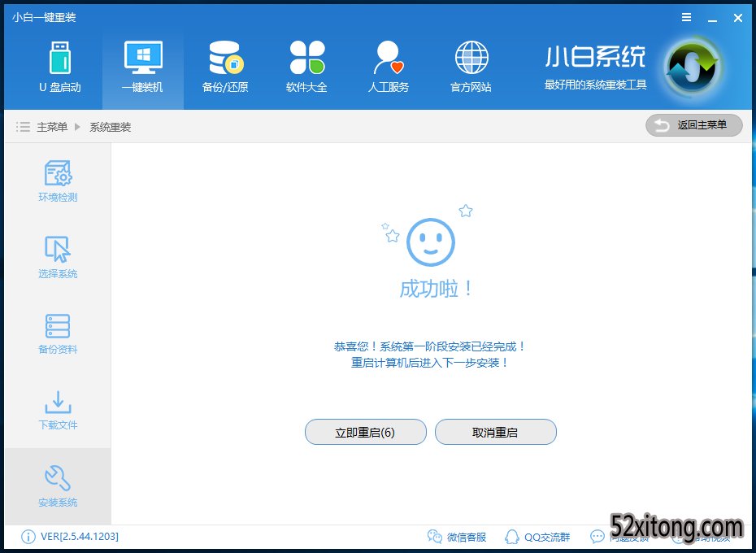The height and width of the screenshot is (553, 756).
Task: Select the 备份资料 backup data step
Action: 58,334
